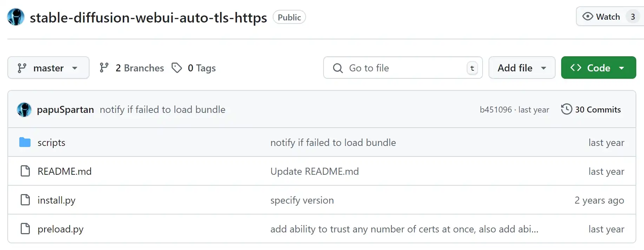
Task: Open the green Code dropdown
Action: pyautogui.click(x=598, y=68)
